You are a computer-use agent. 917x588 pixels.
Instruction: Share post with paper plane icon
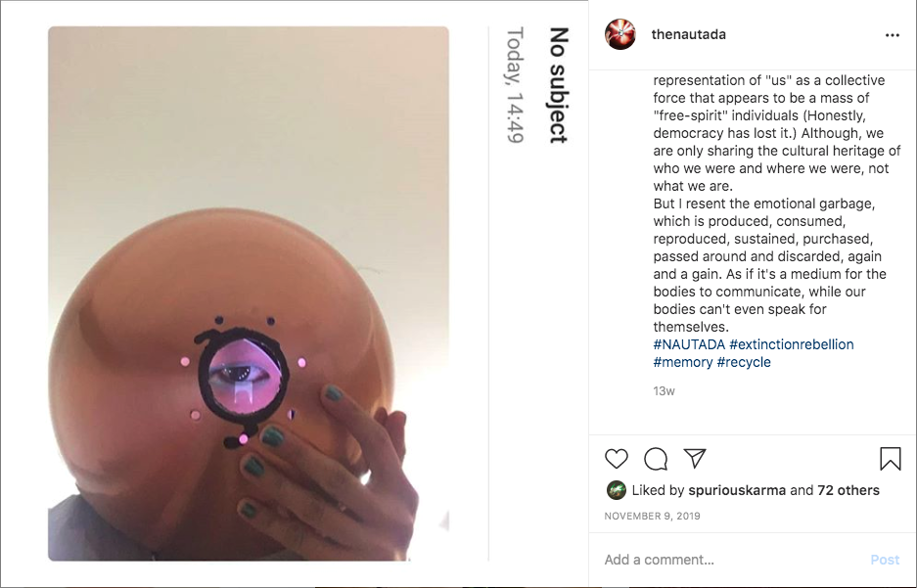coord(695,458)
